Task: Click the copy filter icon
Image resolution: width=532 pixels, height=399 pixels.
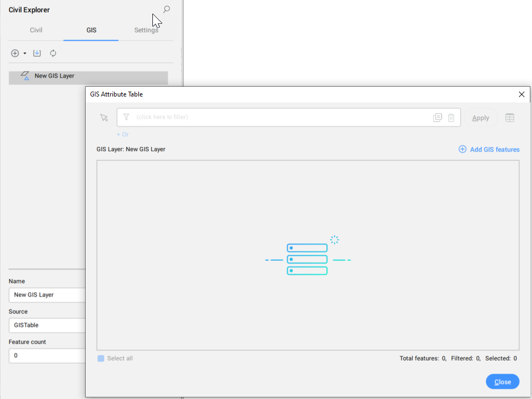Action: click(x=438, y=118)
